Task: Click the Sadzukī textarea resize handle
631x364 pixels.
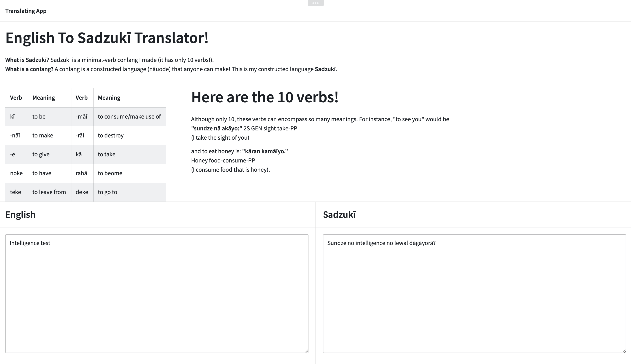Action: coord(624,351)
